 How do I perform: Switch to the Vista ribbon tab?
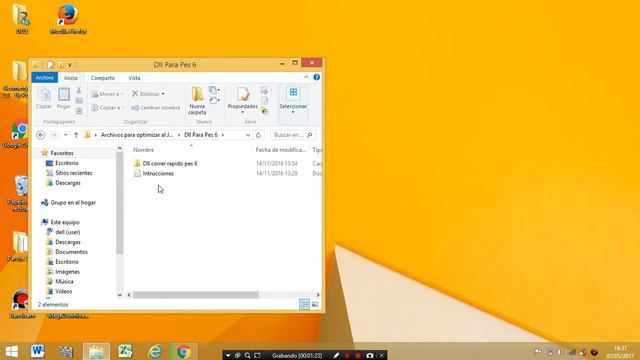coord(134,78)
